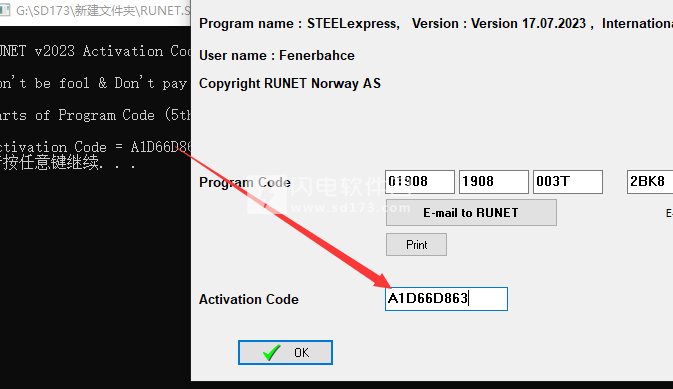This screenshot has height=389, width=673.
Task: Focus the Activation Code input field
Action: point(446,299)
